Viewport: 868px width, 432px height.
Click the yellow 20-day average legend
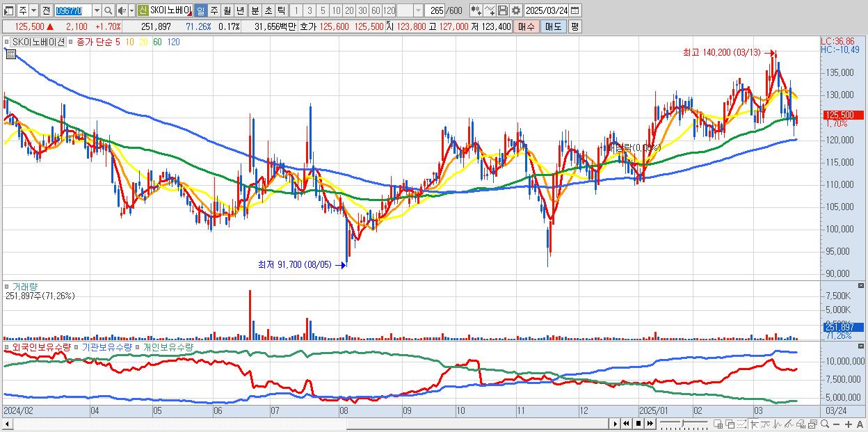(144, 42)
